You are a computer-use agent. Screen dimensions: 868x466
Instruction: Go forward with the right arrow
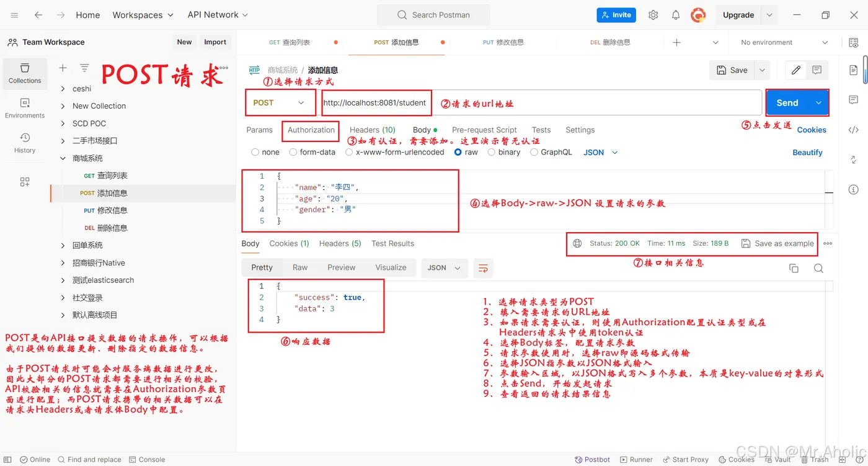pyautogui.click(x=61, y=15)
